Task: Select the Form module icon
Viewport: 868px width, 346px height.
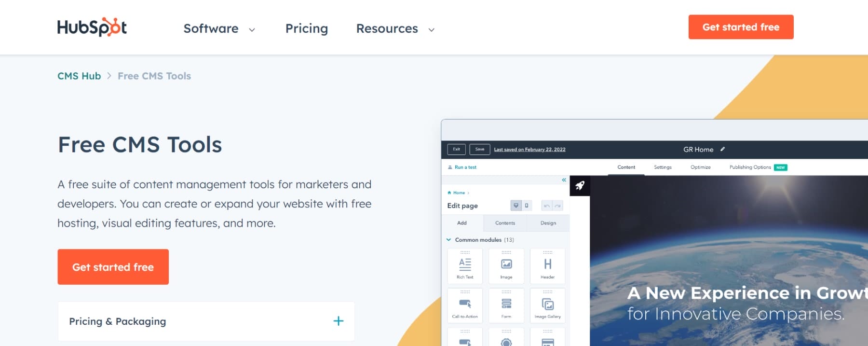Action: click(x=506, y=305)
